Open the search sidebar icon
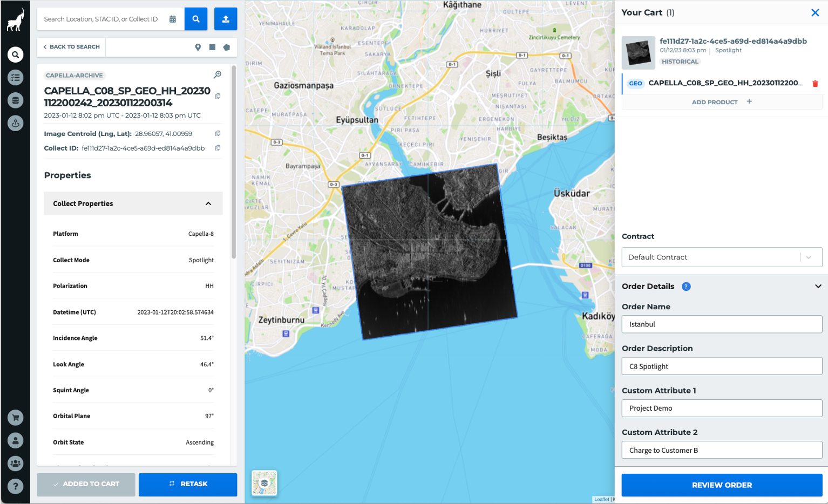This screenshot has height=504, width=828. pyautogui.click(x=16, y=55)
